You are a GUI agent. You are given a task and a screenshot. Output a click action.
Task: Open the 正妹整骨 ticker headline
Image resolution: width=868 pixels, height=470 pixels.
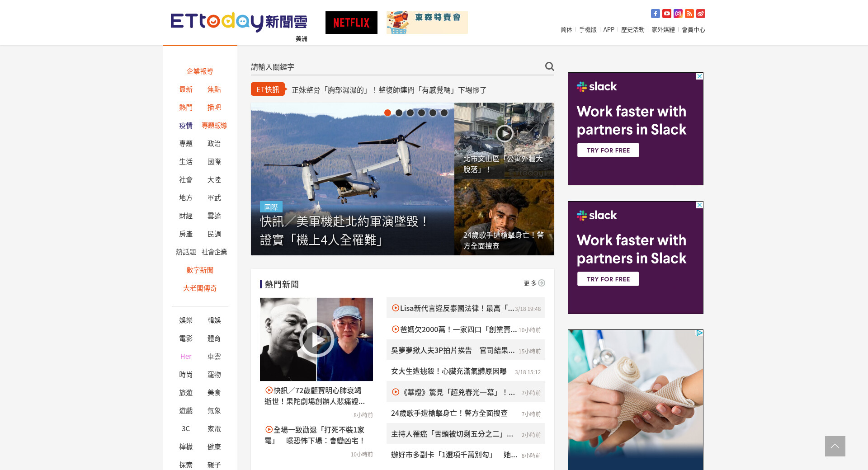click(389, 90)
